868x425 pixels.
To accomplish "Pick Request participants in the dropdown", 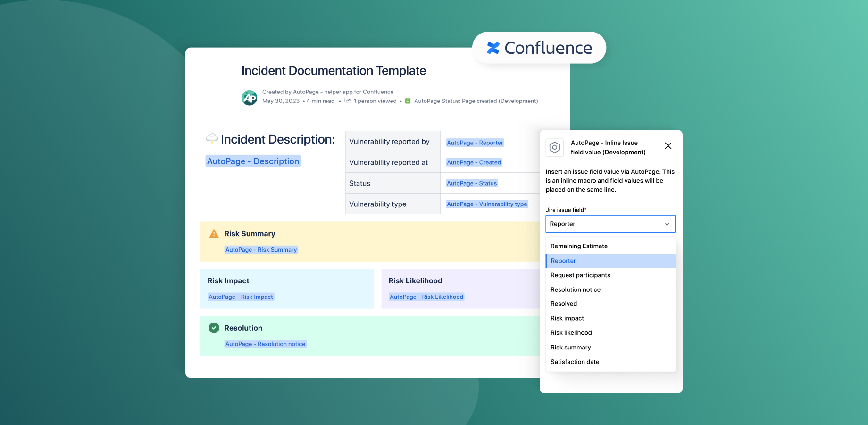I will coord(580,275).
